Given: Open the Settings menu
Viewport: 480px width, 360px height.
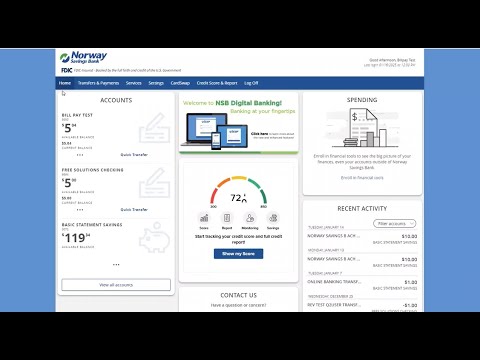Looking at the screenshot, I should (x=156, y=83).
